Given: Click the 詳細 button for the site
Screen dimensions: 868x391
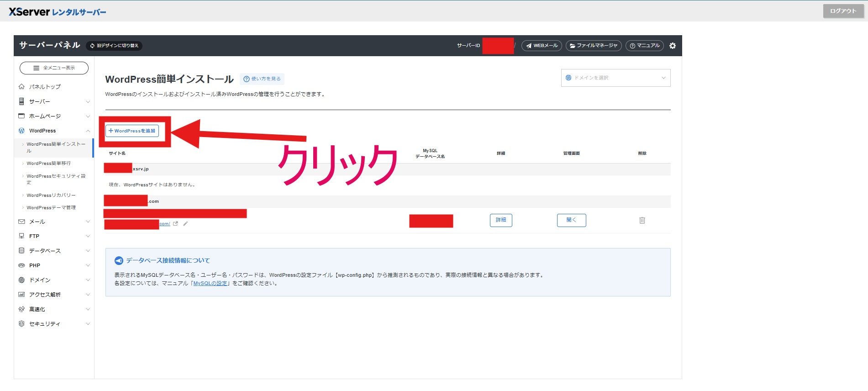Looking at the screenshot, I should pos(501,220).
